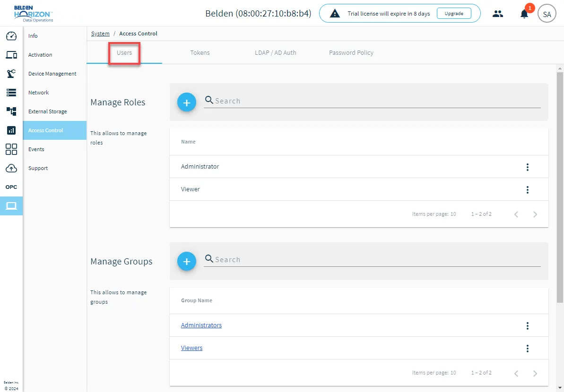This screenshot has width=564, height=392.
Task: Open the users group icon in header
Action: [x=498, y=14]
